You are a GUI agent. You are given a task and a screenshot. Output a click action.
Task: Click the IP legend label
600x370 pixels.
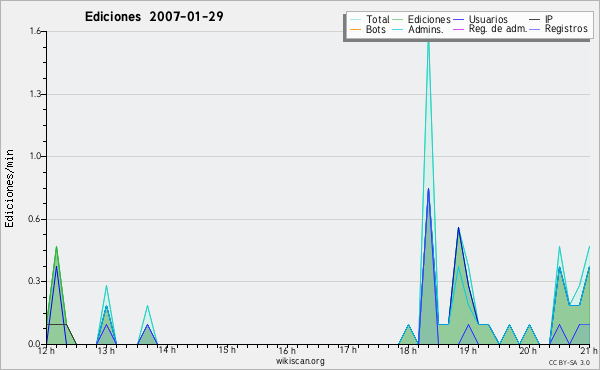coord(549,19)
